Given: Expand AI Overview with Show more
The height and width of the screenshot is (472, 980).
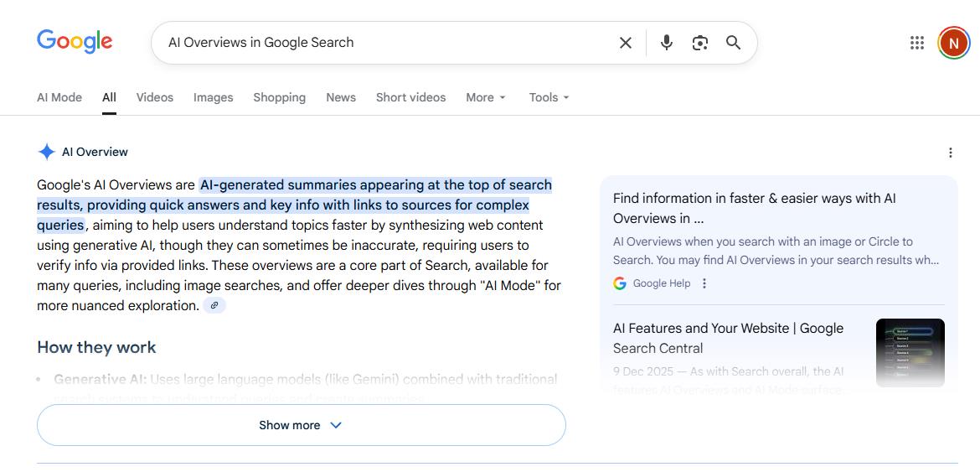Looking at the screenshot, I should [x=302, y=425].
